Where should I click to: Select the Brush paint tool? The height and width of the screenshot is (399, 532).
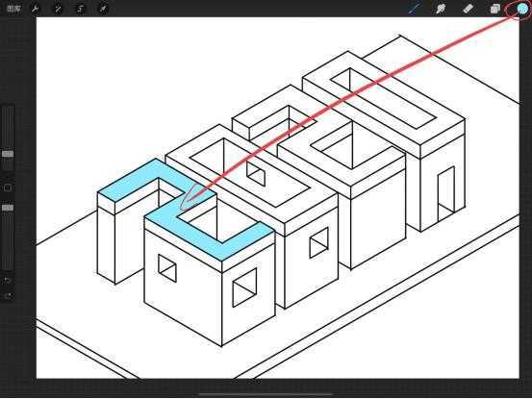[414, 9]
